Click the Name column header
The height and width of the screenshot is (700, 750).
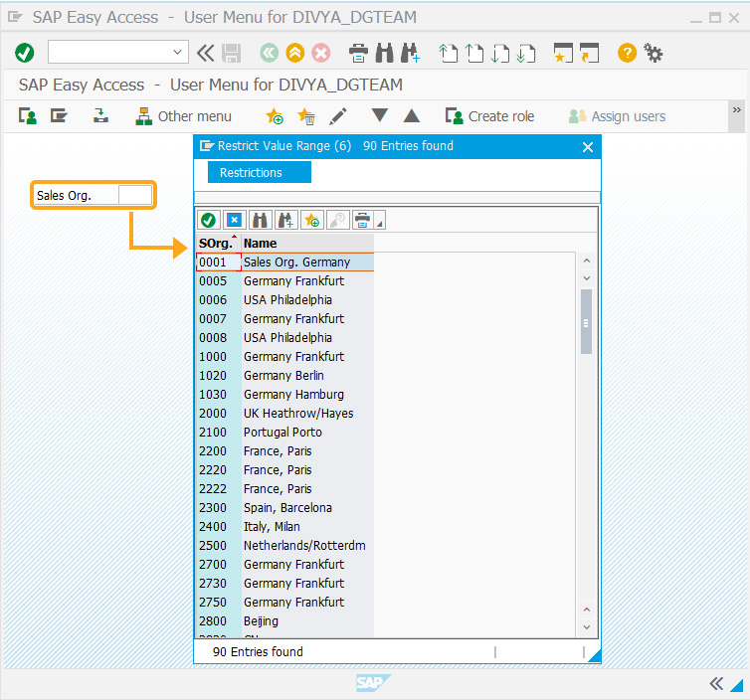click(x=307, y=244)
